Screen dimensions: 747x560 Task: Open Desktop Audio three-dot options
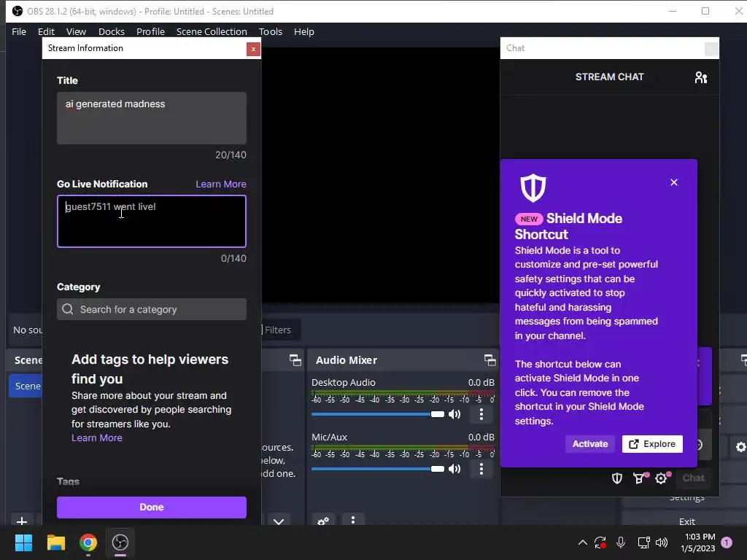pyautogui.click(x=481, y=414)
